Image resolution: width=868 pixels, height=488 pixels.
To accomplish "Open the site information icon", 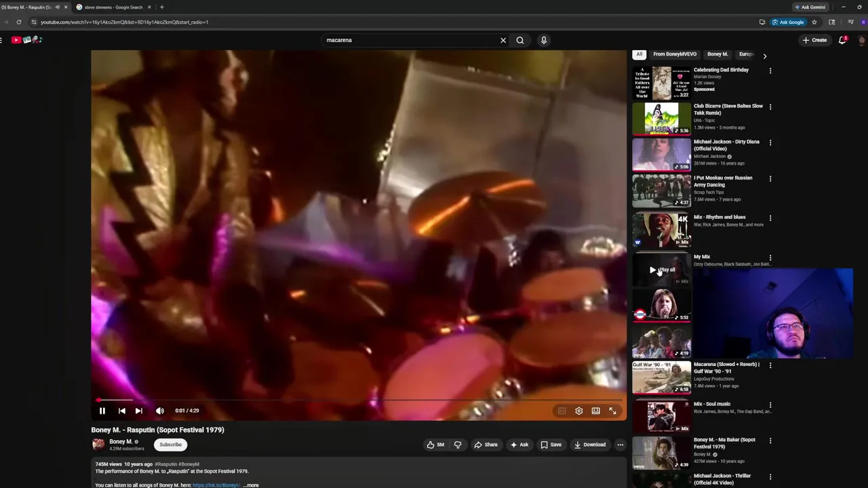I will pyautogui.click(x=34, y=22).
